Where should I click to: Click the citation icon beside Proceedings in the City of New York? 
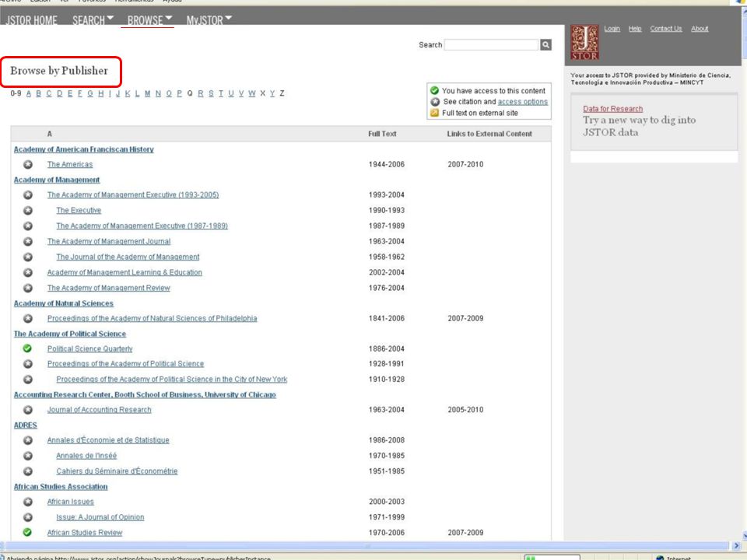(28, 379)
